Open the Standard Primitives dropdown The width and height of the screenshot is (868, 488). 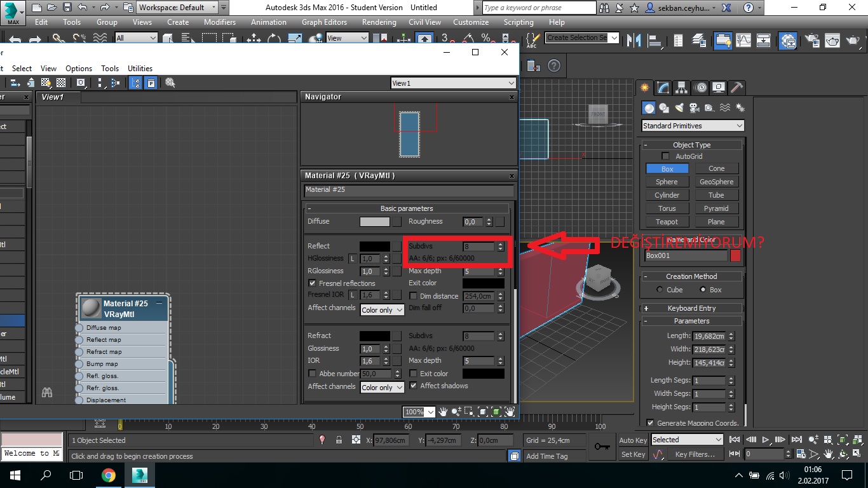693,126
